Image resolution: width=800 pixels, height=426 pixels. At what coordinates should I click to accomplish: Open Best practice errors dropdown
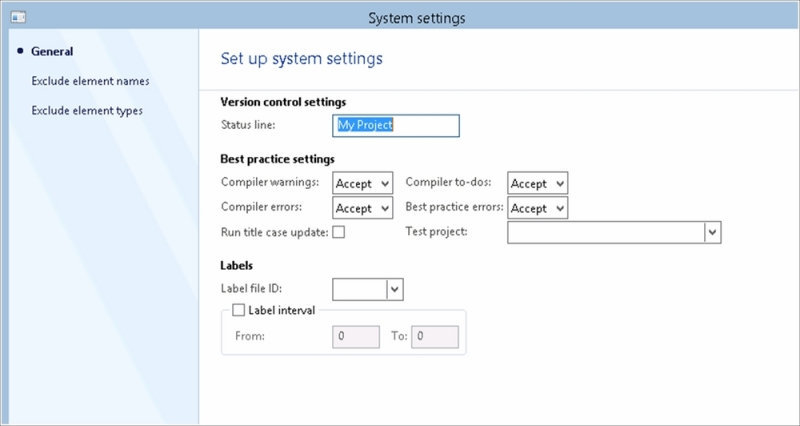click(x=537, y=208)
